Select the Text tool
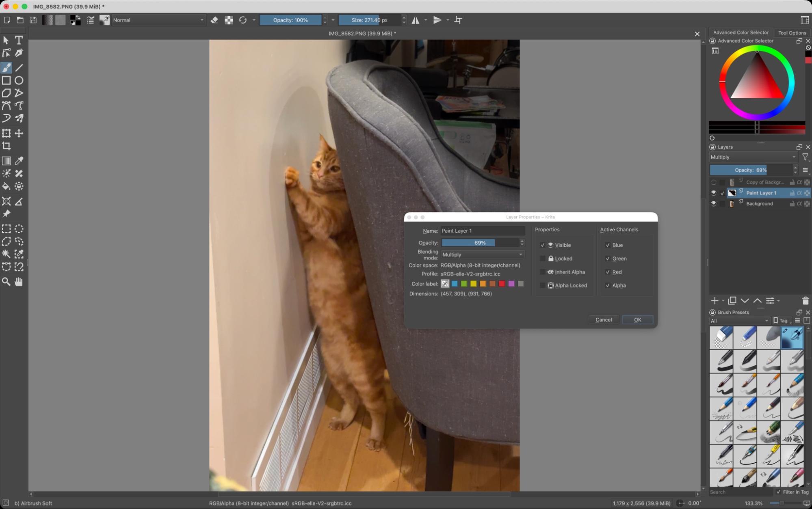Viewport: 812px width, 509px height. click(x=19, y=40)
